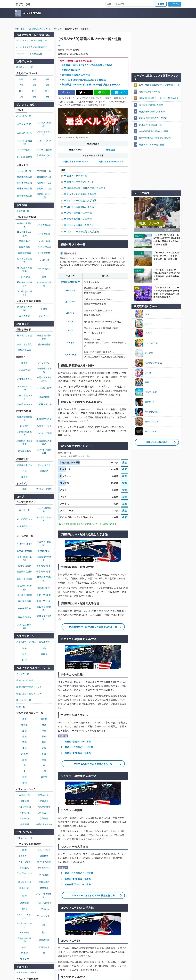Send the article via LINE

[x=102, y=92]
